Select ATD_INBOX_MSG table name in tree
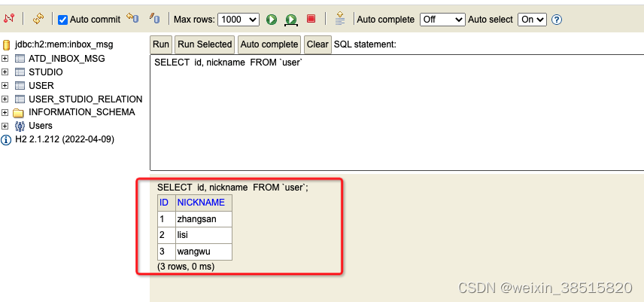The width and height of the screenshot is (644, 302). point(66,58)
